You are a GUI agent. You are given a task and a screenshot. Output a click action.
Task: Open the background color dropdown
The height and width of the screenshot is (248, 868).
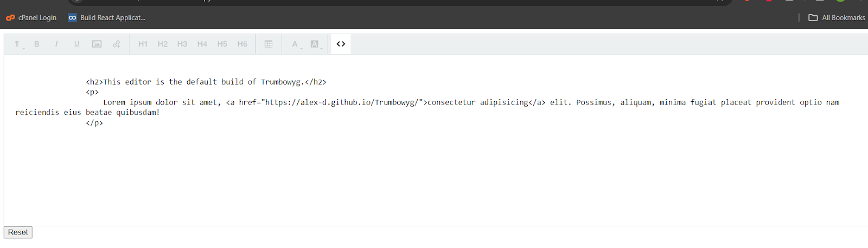315,44
